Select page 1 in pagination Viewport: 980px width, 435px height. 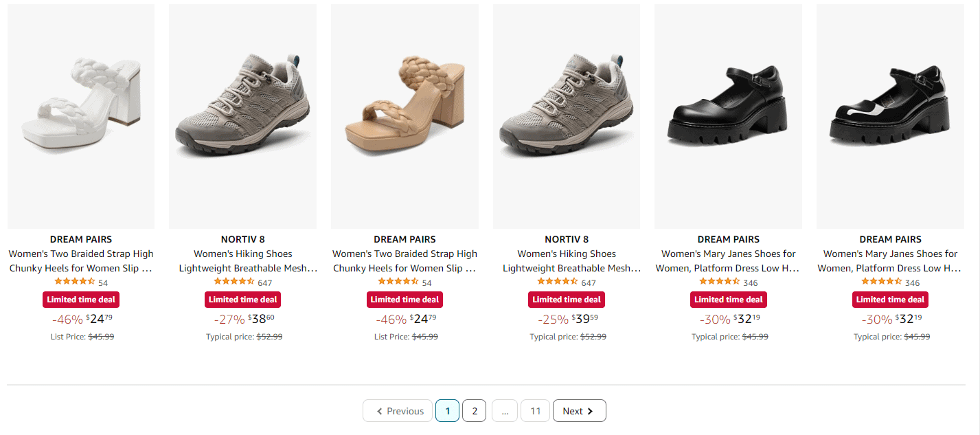447,411
